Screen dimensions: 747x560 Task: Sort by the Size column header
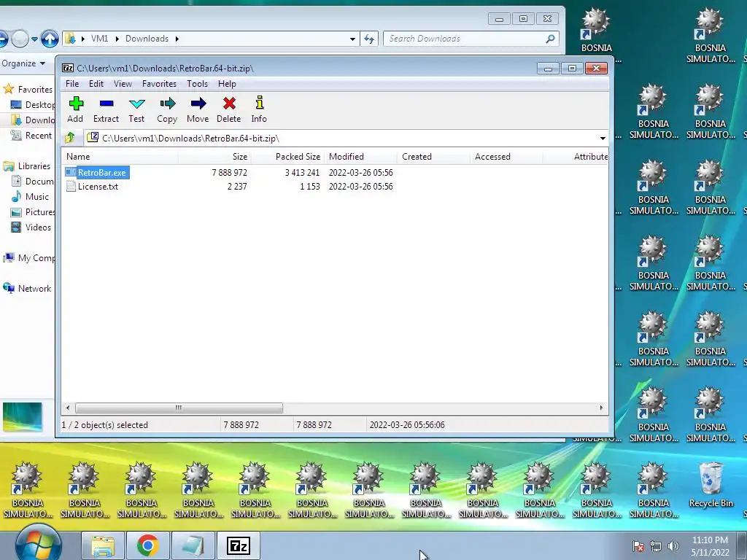(x=215, y=157)
